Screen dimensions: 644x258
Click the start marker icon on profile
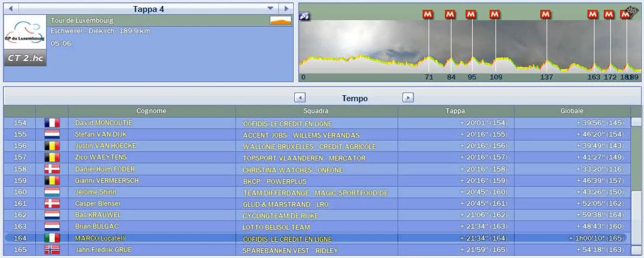point(305,16)
